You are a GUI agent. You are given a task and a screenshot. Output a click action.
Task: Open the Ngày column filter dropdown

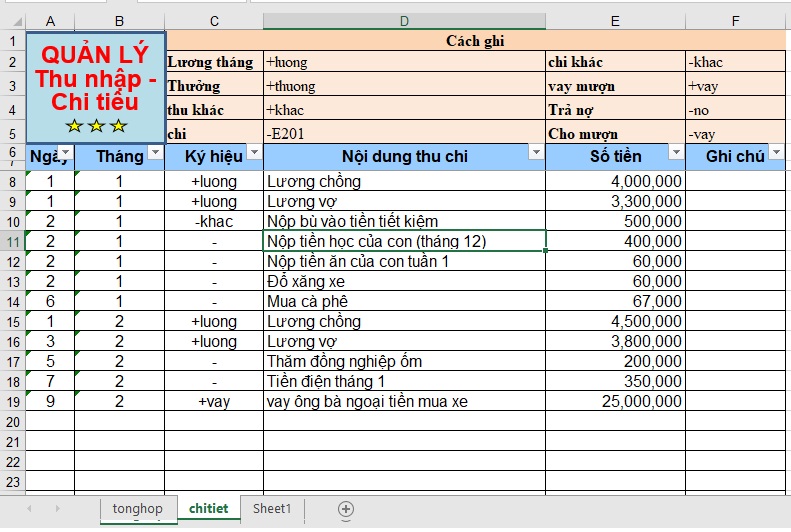[x=65, y=153]
